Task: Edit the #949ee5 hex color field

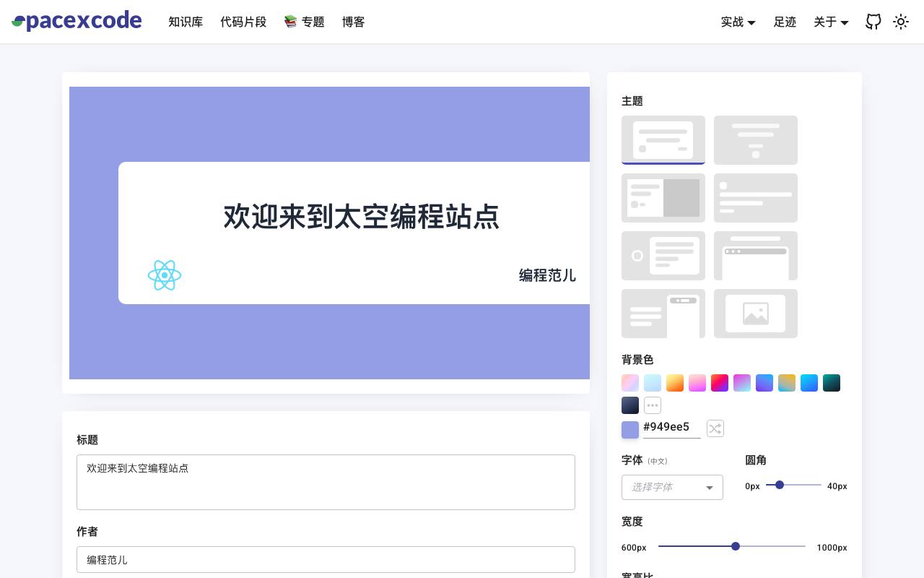Action: tap(672, 428)
